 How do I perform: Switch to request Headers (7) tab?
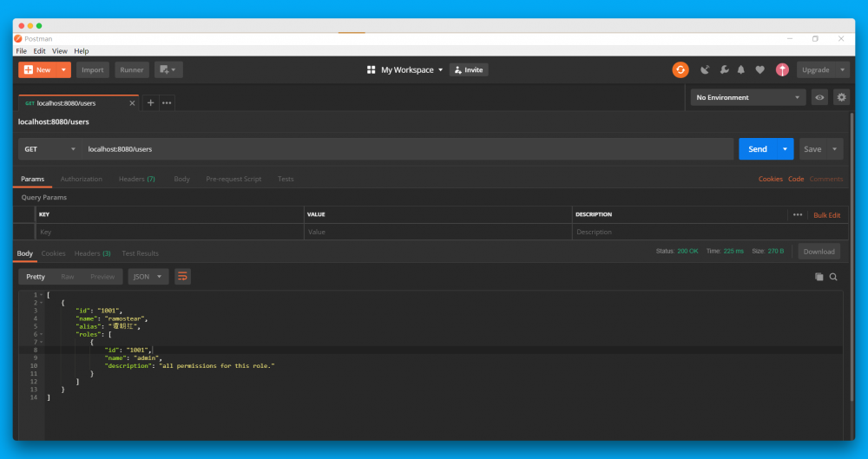point(137,179)
